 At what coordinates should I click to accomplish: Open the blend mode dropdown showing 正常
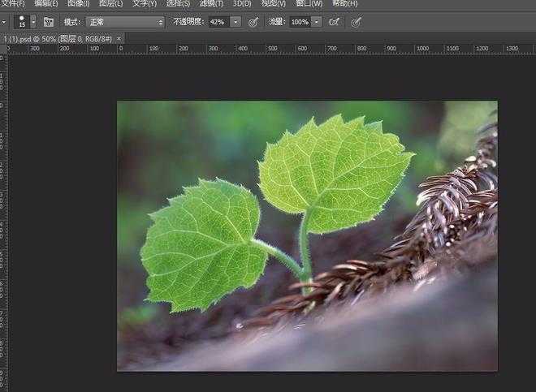(x=124, y=22)
